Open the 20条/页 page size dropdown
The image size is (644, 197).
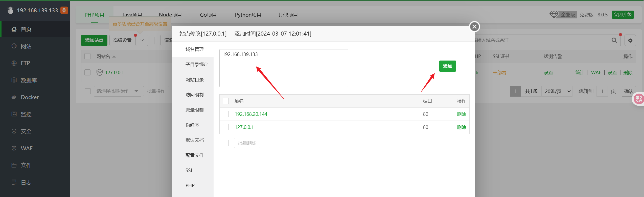click(x=557, y=91)
